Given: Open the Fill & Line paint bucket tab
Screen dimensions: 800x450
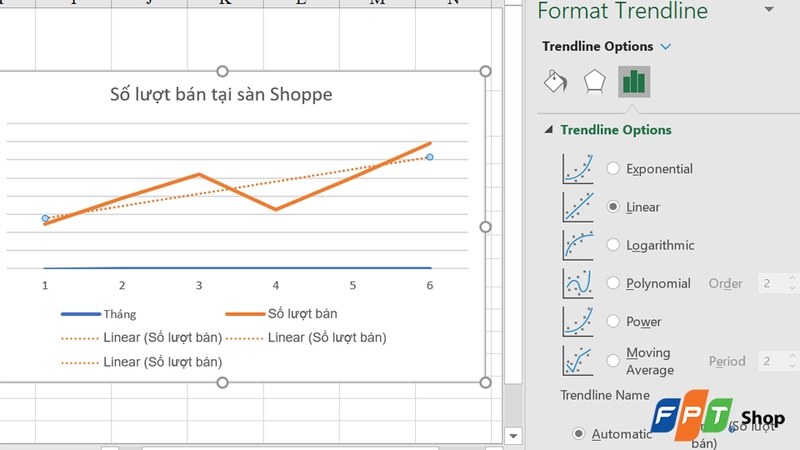Looking at the screenshot, I should coord(556,82).
